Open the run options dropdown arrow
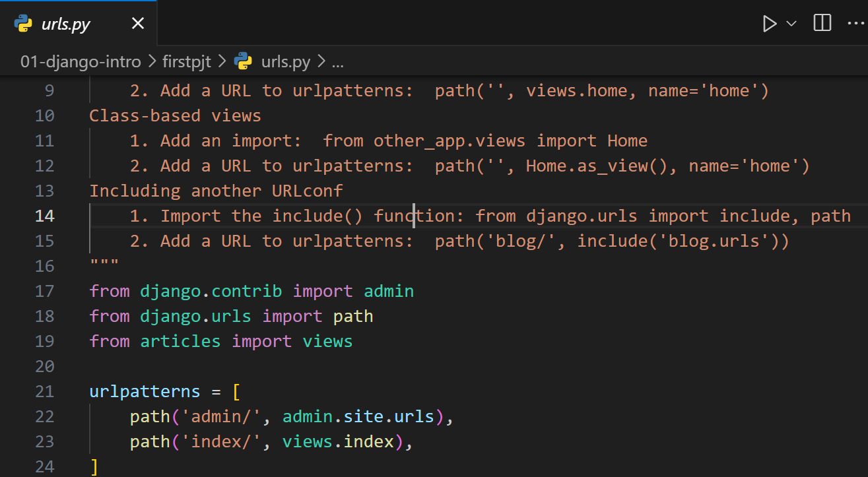 (791, 24)
